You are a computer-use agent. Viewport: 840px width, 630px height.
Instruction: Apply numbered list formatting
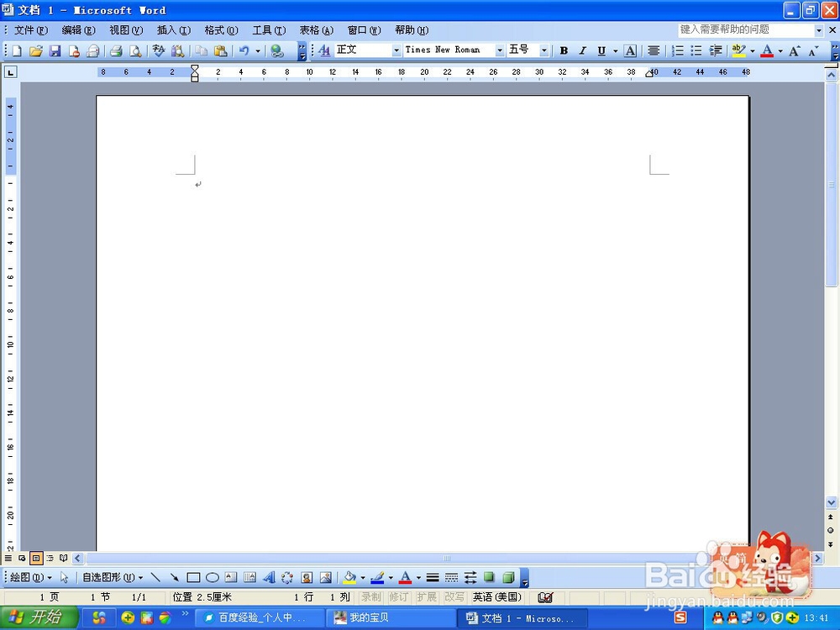click(678, 51)
